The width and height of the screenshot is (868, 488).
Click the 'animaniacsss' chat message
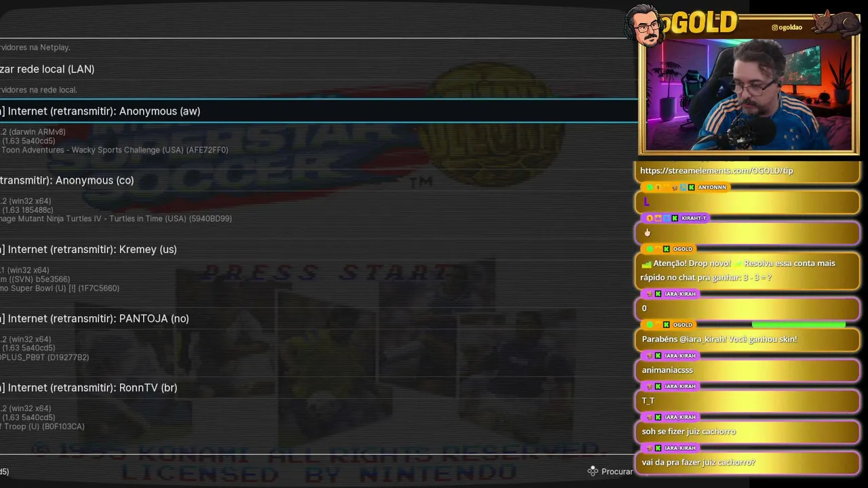coord(747,370)
